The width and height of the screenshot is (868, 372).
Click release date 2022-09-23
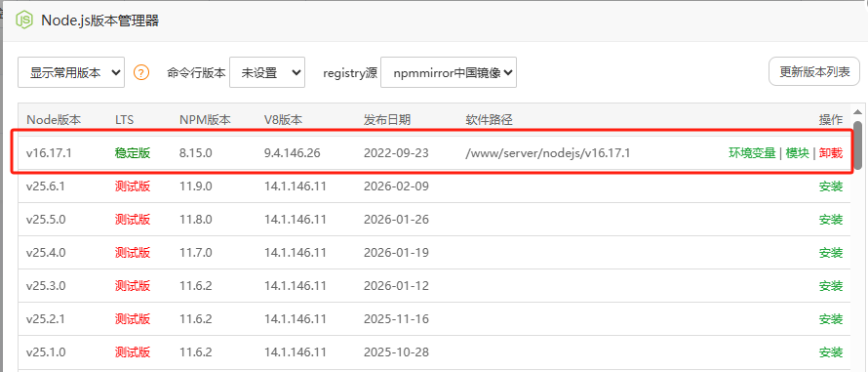(x=396, y=153)
